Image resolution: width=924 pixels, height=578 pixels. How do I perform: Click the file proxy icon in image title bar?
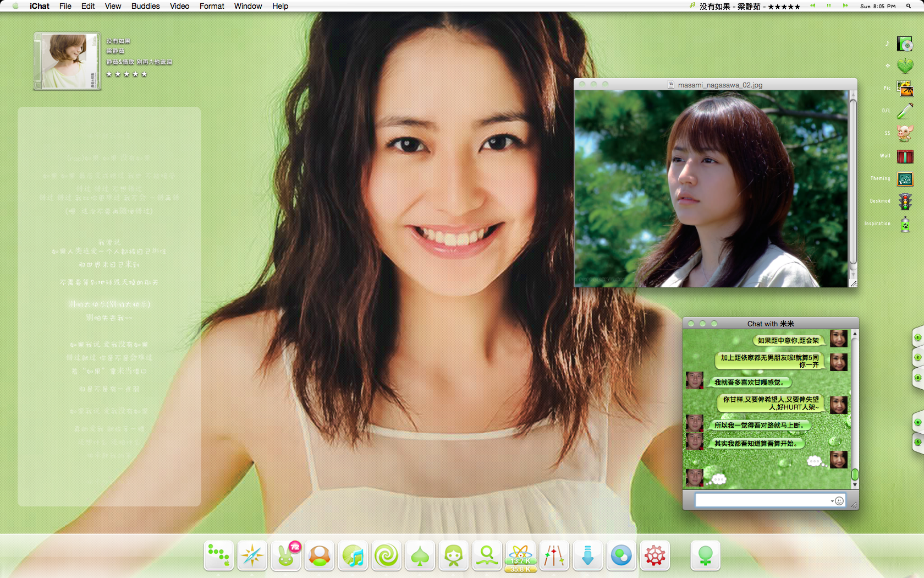click(671, 84)
